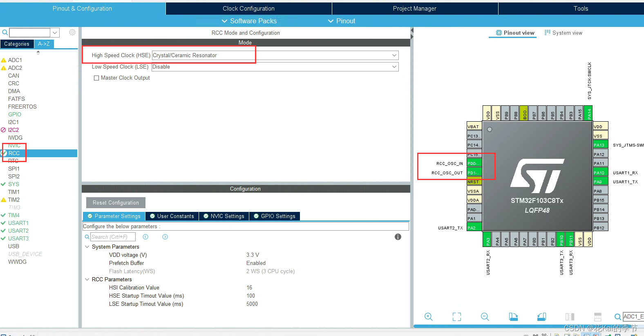Expand the Pinout menu

(x=342, y=21)
